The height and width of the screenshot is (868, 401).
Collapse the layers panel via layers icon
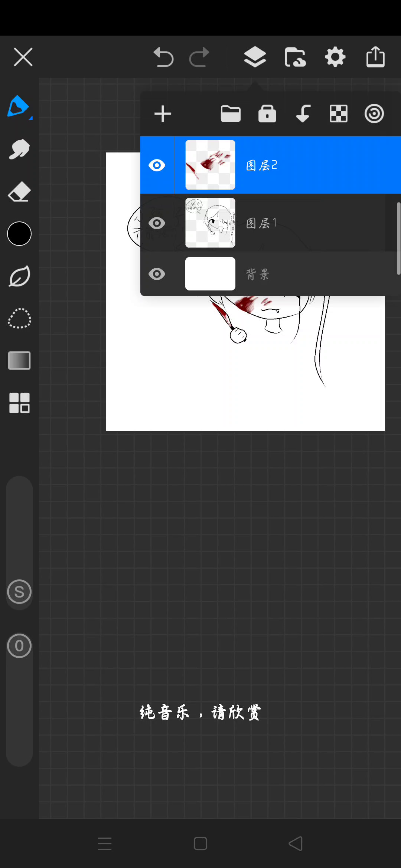pos(255,57)
